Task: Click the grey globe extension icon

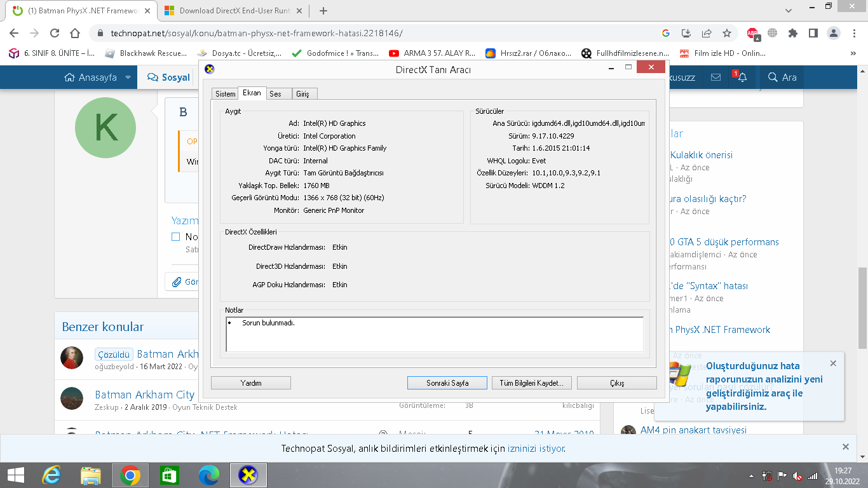Action: tap(773, 33)
